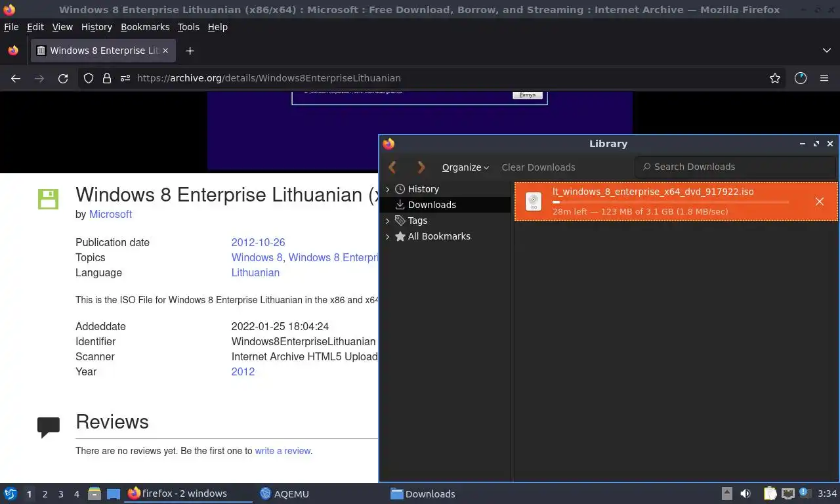Open the History menu in menu bar

point(96,27)
